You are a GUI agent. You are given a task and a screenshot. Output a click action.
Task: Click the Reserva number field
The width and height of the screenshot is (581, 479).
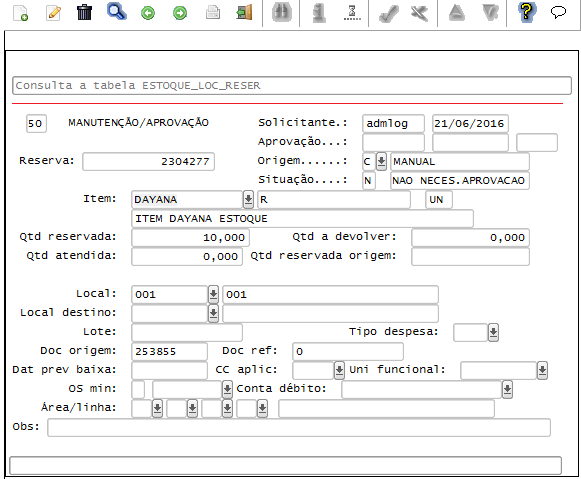click(149, 162)
